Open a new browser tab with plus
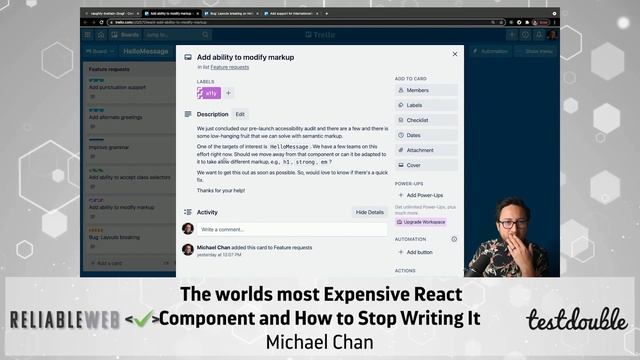 [x=327, y=13]
